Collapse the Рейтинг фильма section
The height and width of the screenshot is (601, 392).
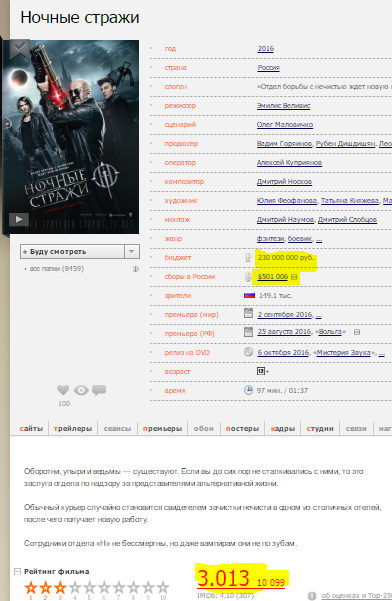17,571
